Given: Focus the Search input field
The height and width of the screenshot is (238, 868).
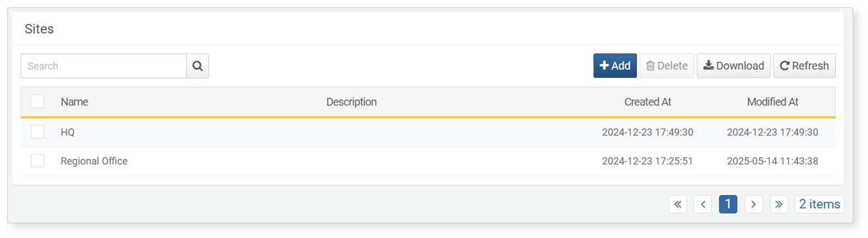Looking at the screenshot, I should tap(104, 66).
